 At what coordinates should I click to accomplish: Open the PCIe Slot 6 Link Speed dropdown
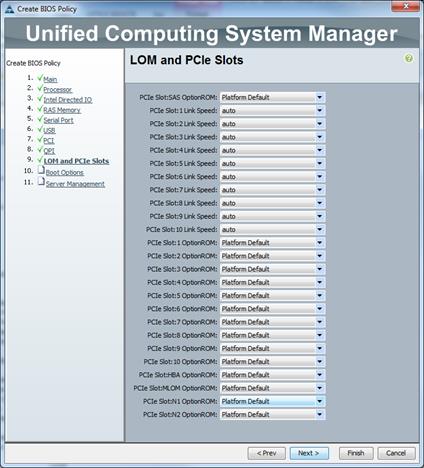[272, 177]
